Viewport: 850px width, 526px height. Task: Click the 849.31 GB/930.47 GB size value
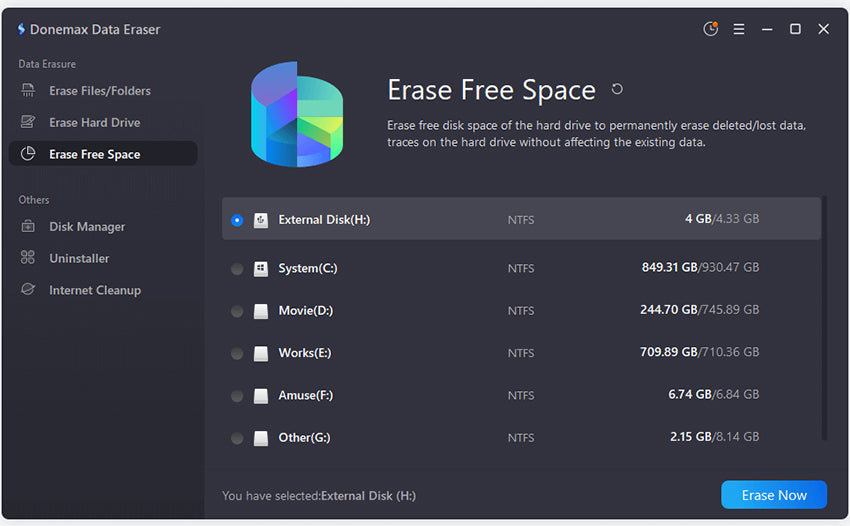click(700, 267)
